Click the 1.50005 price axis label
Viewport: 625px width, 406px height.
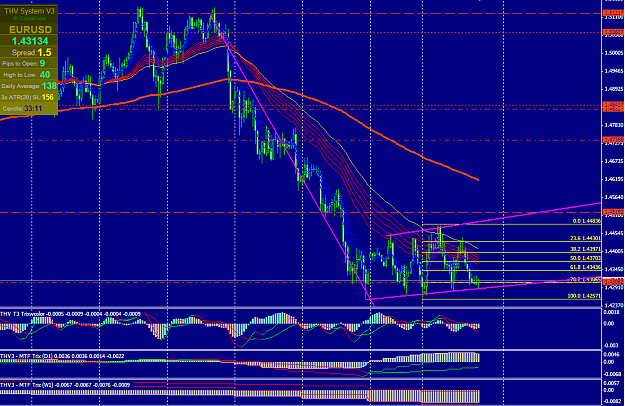pyautogui.click(x=614, y=53)
